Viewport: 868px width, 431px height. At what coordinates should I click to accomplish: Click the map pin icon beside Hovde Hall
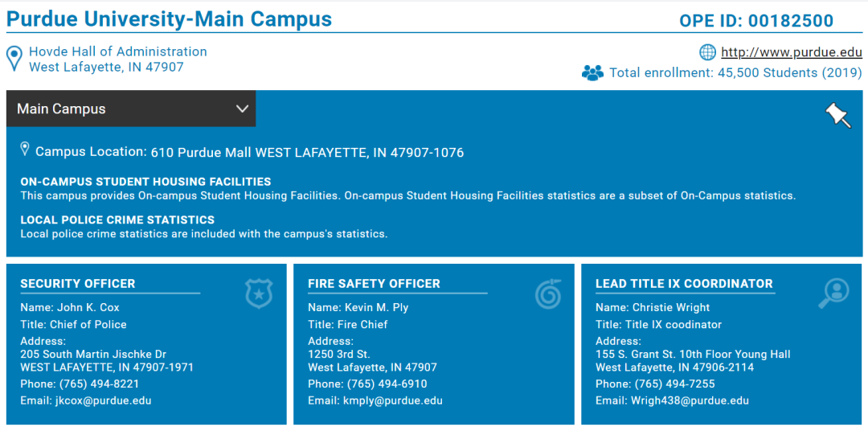pos(14,59)
